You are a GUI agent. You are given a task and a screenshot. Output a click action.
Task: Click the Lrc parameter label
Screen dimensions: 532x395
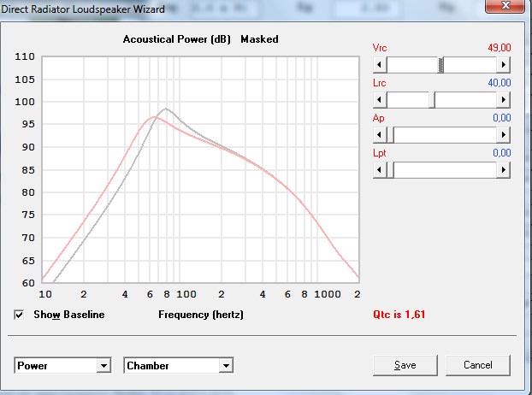click(x=379, y=83)
